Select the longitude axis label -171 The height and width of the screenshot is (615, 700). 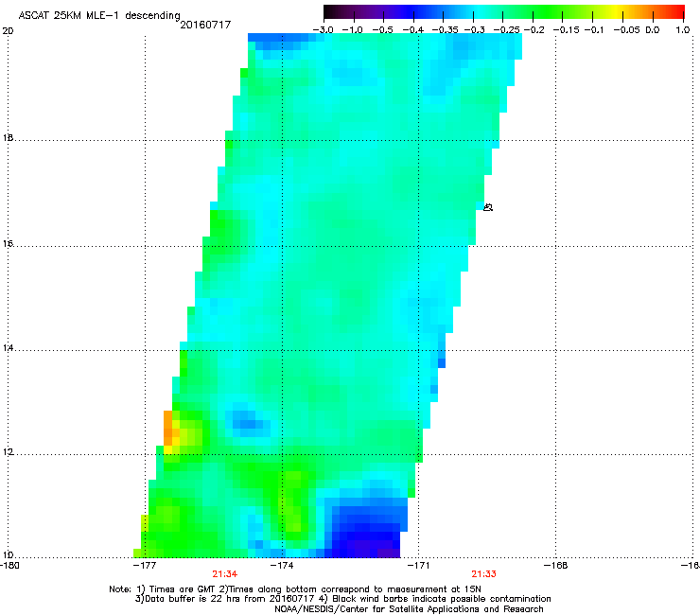[x=419, y=566]
